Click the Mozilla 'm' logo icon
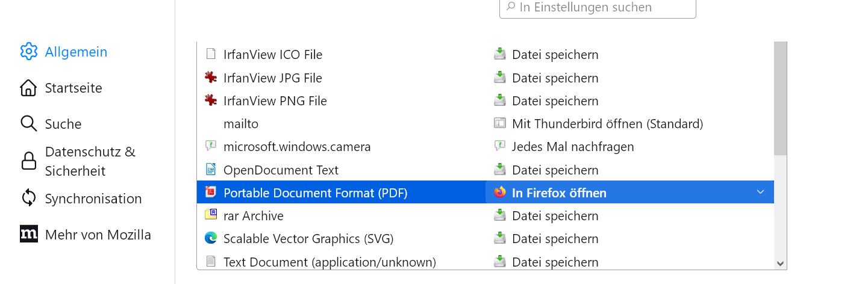 [28, 235]
